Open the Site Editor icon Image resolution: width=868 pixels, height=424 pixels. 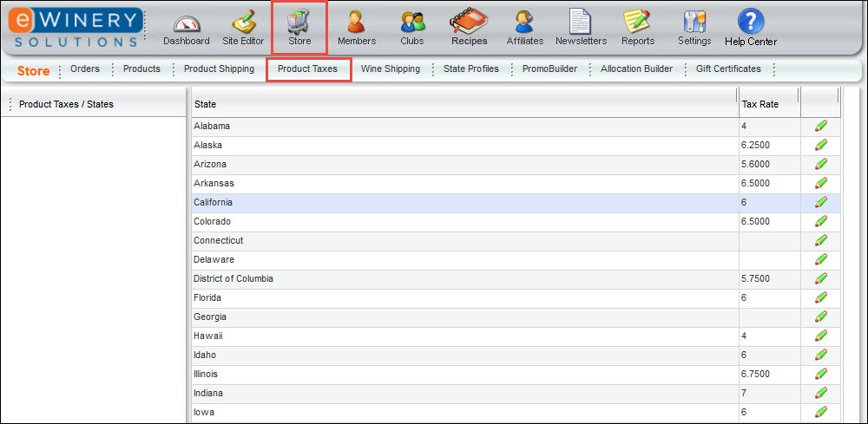243,23
